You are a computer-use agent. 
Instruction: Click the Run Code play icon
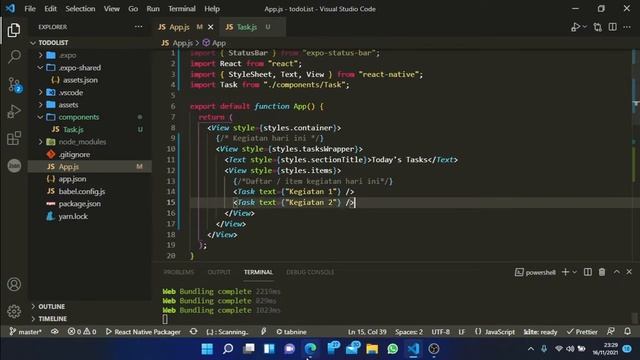[576, 27]
